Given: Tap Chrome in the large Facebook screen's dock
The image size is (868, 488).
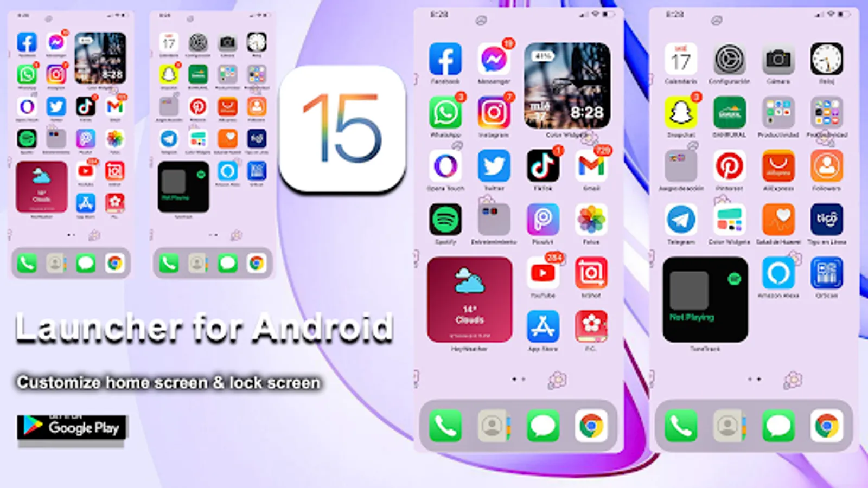Looking at the screenshot, I should pos(591,426).
